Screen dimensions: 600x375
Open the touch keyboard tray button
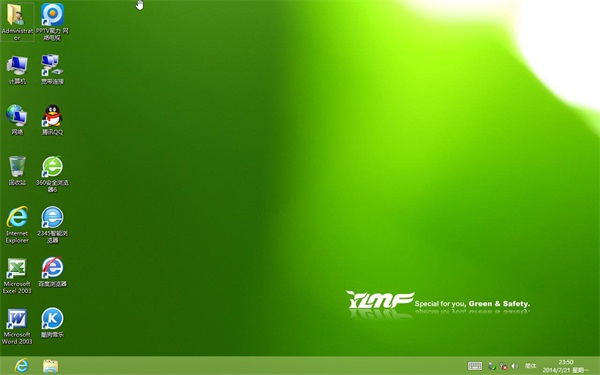click(x=475, y=366)
